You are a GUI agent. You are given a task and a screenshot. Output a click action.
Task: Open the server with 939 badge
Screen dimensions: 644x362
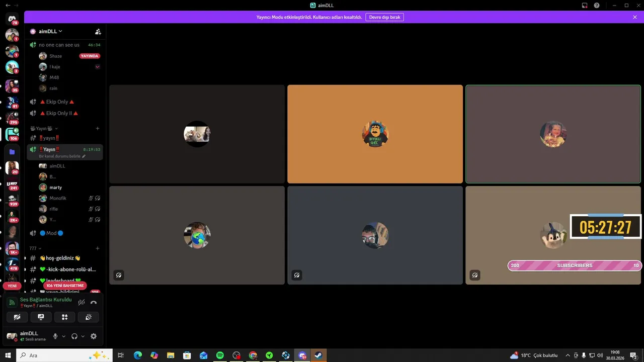click(12, 200)
